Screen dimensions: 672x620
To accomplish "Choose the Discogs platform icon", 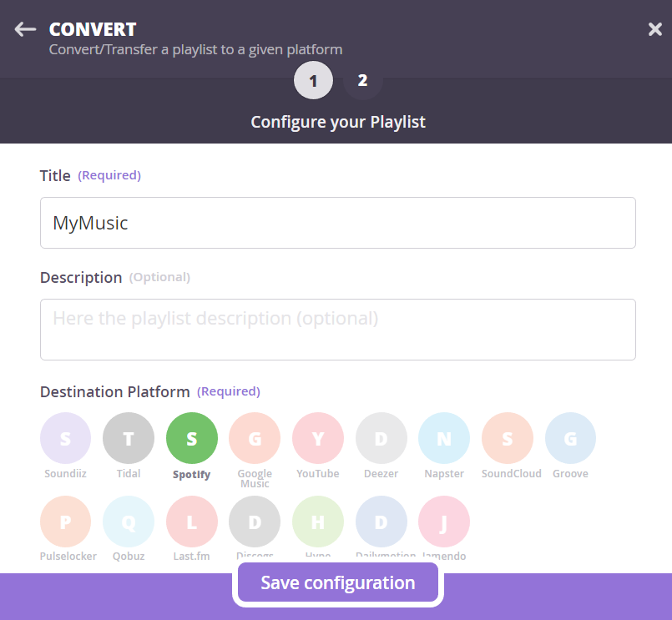I will 255,522.
